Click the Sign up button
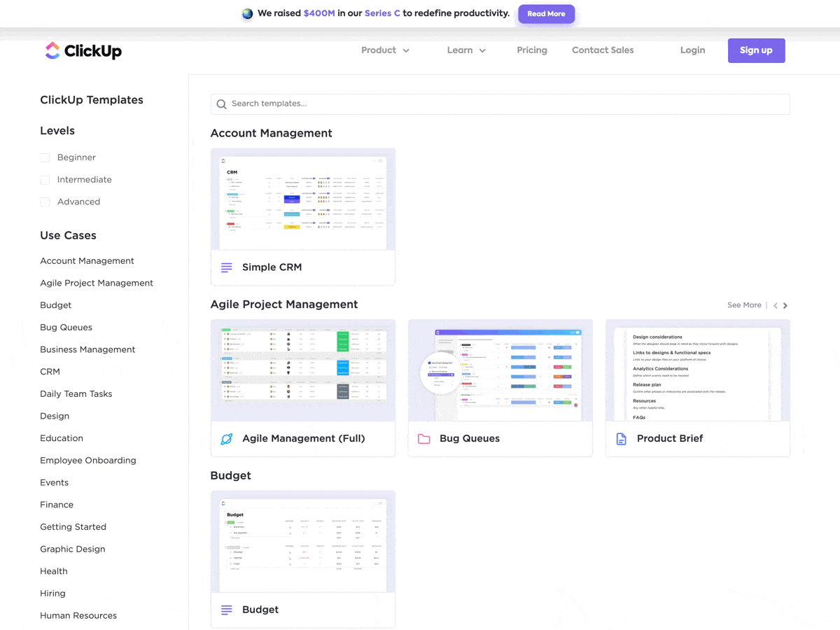 [756, 50]
